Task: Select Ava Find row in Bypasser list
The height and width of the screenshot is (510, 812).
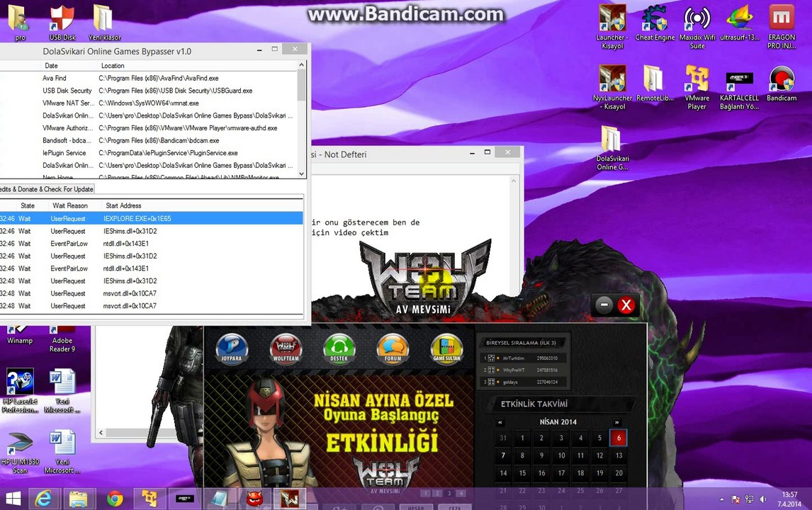Action: pos(149,78)
